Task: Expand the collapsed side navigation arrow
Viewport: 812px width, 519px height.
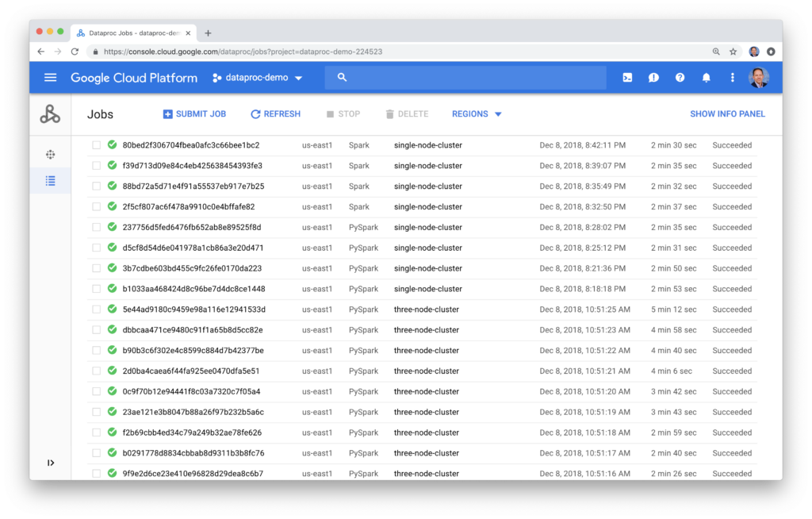Action: pyautogui.click(x=51, y=463)
